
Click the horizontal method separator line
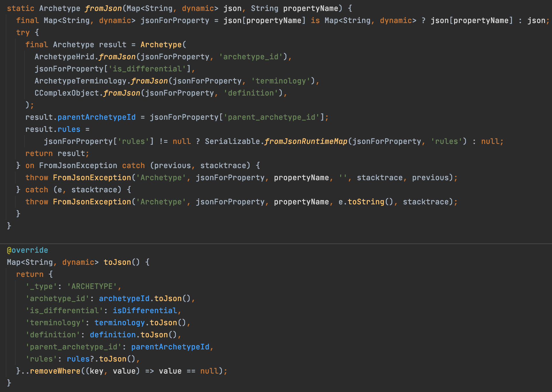276,244
